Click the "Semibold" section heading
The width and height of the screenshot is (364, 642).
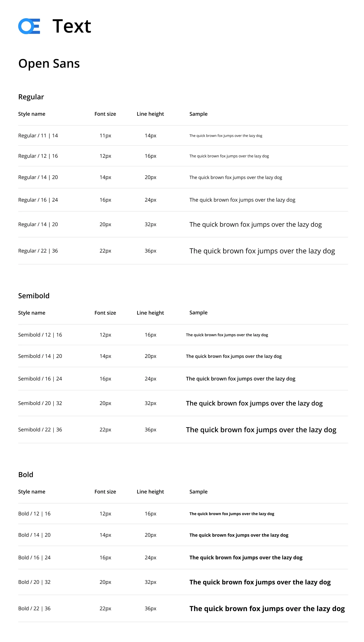pos(34,295)
